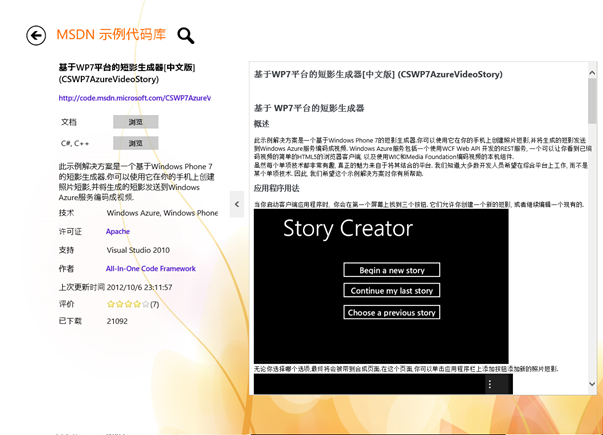This screenshot has width=603, height=435.
Task: Click the rating count (7) next to stars
Action: 155,304
